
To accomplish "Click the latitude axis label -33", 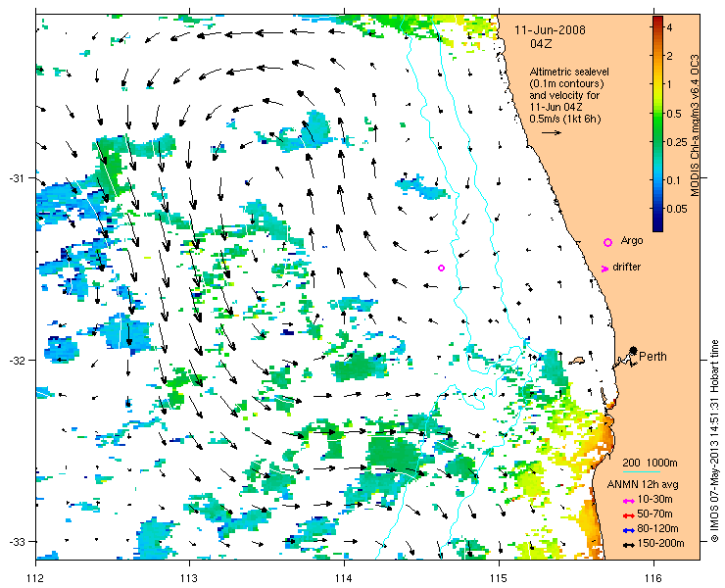I will point(17,541).
